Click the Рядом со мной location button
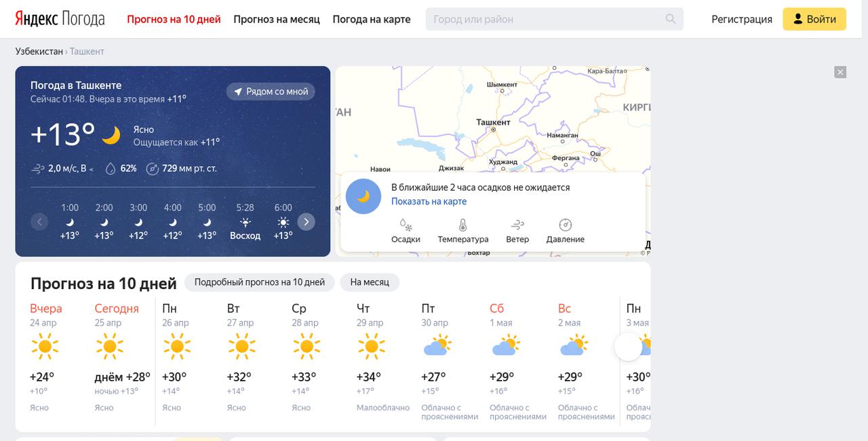 [x=271, y=92]
